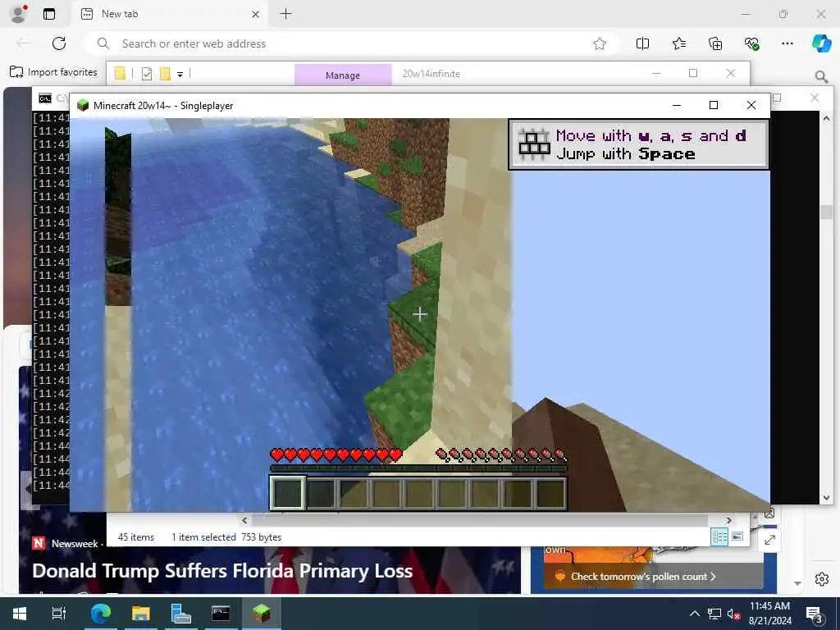The width and height of the screenshot is (840, 630).
Task: Refresh the Edge page
Action: pyautogui.click(x=59, y=43)
